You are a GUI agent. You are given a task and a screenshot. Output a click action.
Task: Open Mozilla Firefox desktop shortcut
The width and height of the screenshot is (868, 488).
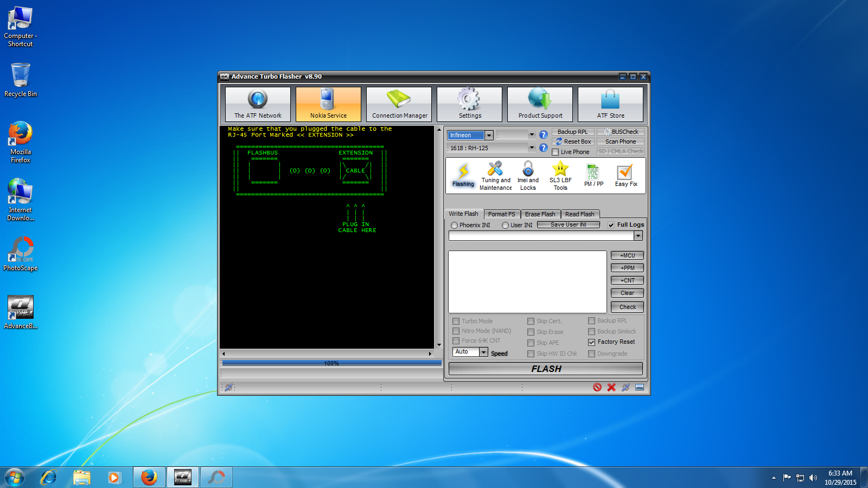click(21, 142)
